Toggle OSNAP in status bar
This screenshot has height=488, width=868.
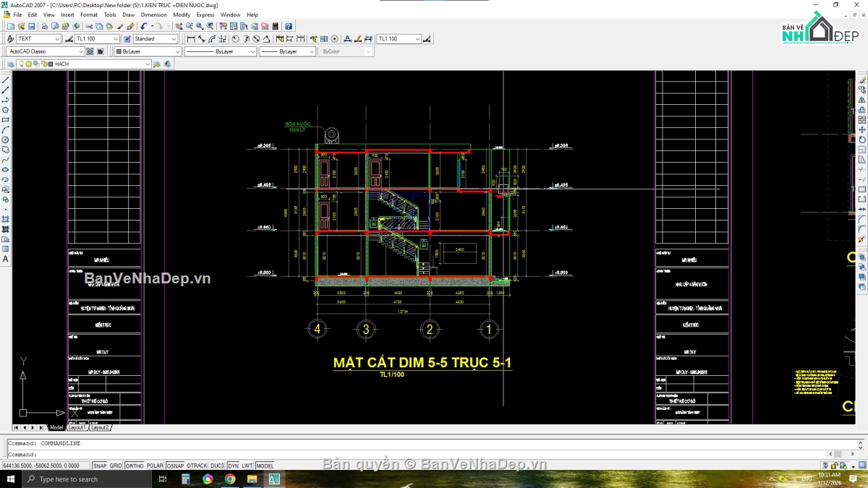(175, 466)
